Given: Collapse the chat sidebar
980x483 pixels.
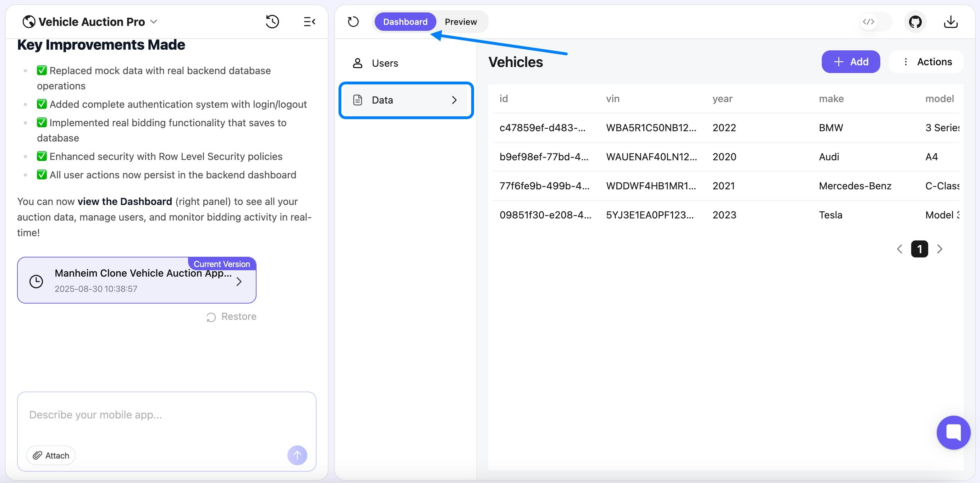Looking at the screenshot, I should pos(309,22).
